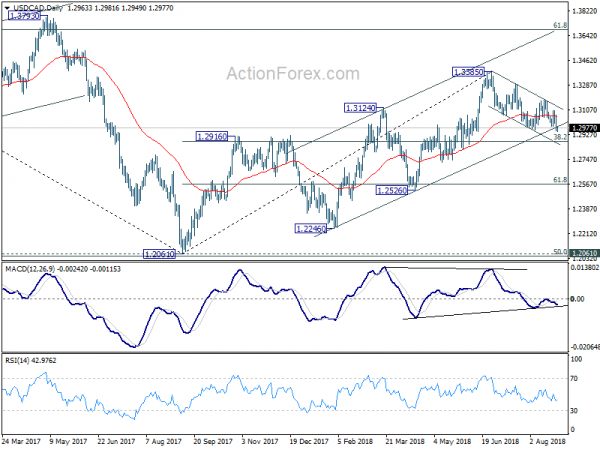Select the 20 Sep 2017 date marker

tap(213, 441)
